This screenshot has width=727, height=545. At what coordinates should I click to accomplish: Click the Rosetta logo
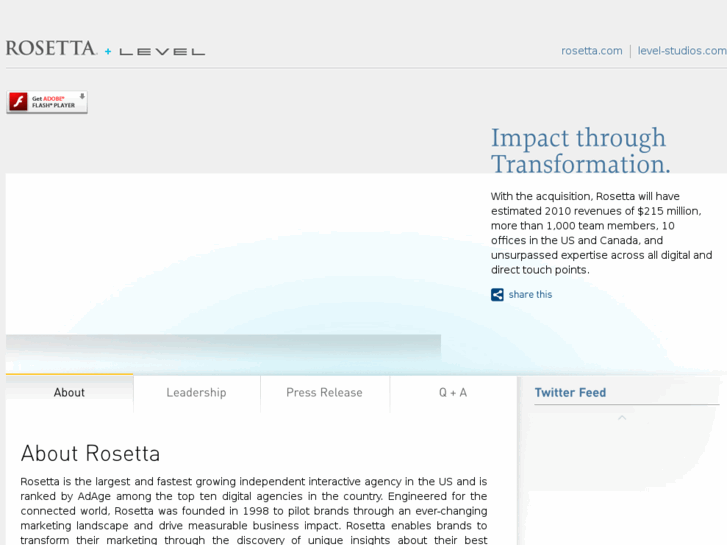[x=51, y=48]
